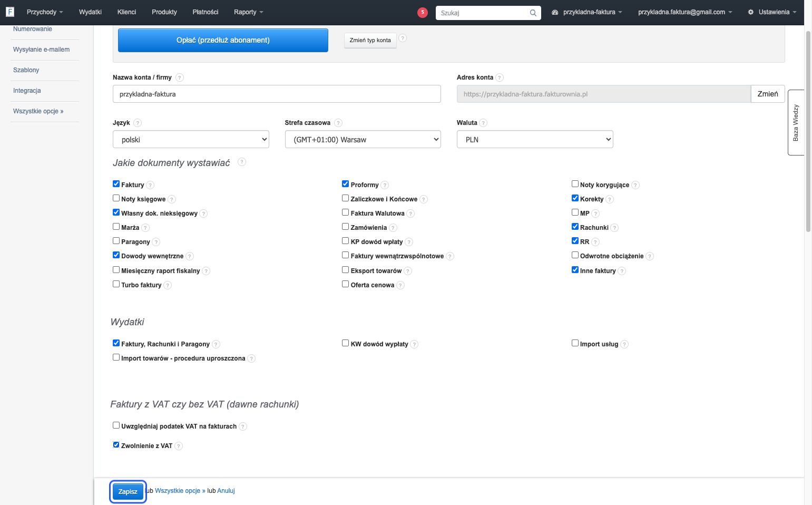Click the Anuluj link

coord(226,491)
